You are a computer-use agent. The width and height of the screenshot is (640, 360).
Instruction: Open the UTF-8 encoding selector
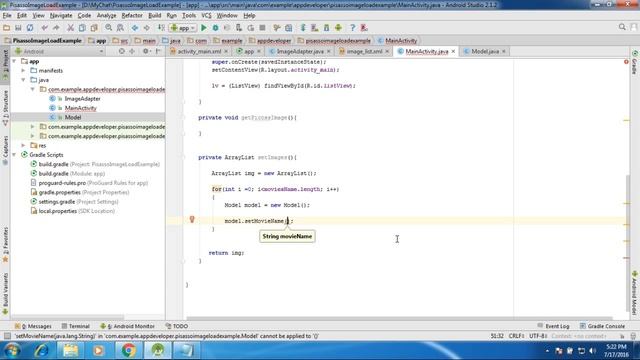click(x=538, y=336)
